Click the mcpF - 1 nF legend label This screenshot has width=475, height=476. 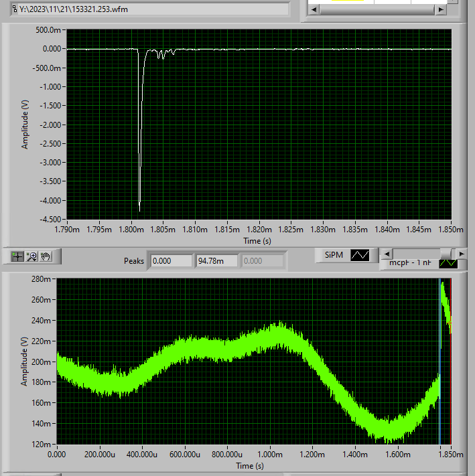point(410,263)
